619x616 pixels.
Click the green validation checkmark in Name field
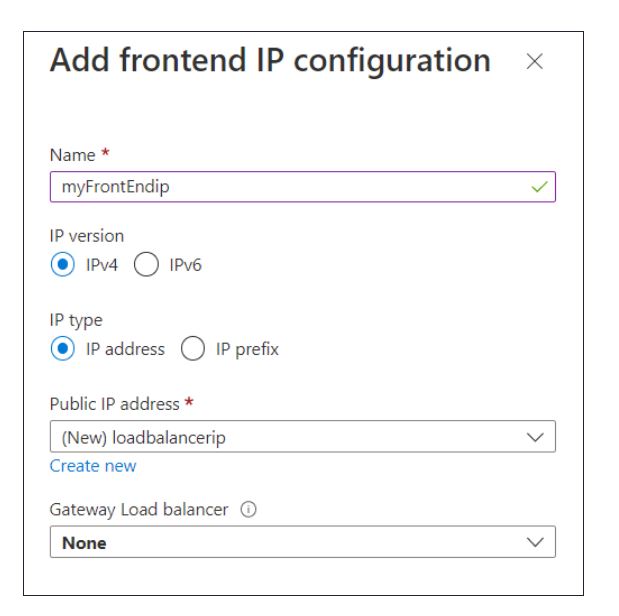(x=539, y=186)
